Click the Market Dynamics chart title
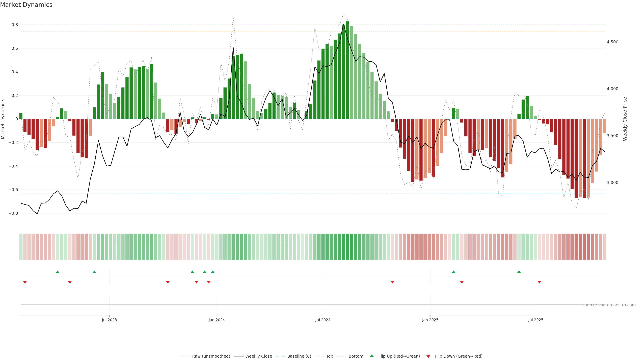 click(x=26, y=5)
